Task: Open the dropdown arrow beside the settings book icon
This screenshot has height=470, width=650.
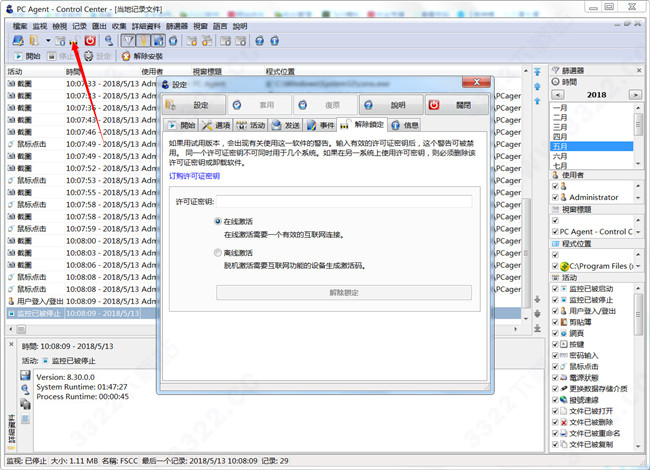Action: click(48, 41)
